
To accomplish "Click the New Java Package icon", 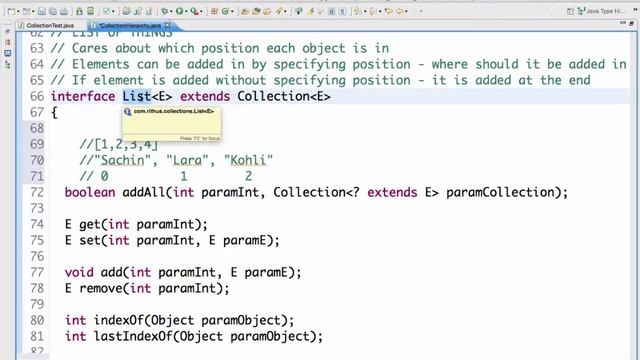I will (214, 11).
